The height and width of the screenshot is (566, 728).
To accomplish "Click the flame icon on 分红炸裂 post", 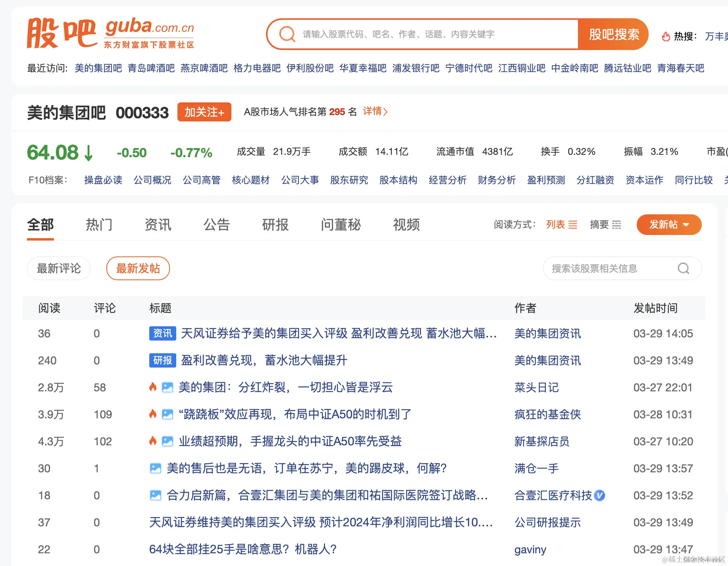I will pyautogui.click(x=153, y=387).
